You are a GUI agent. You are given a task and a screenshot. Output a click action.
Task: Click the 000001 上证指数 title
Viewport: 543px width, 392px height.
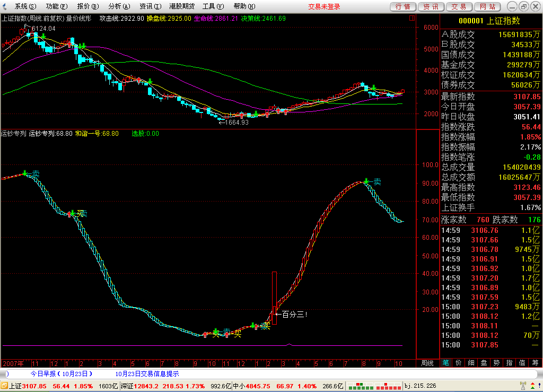click(489, 21)
